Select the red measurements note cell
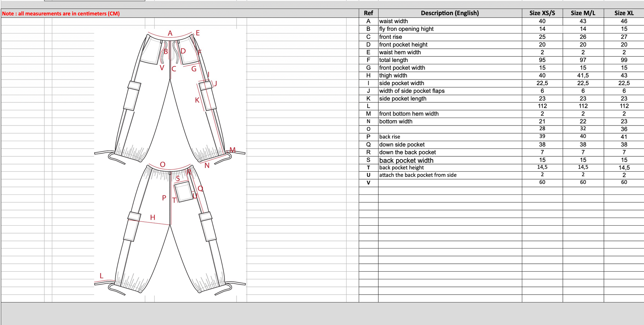The width and height of the screenshot is (644, 325). click(61, 14)
